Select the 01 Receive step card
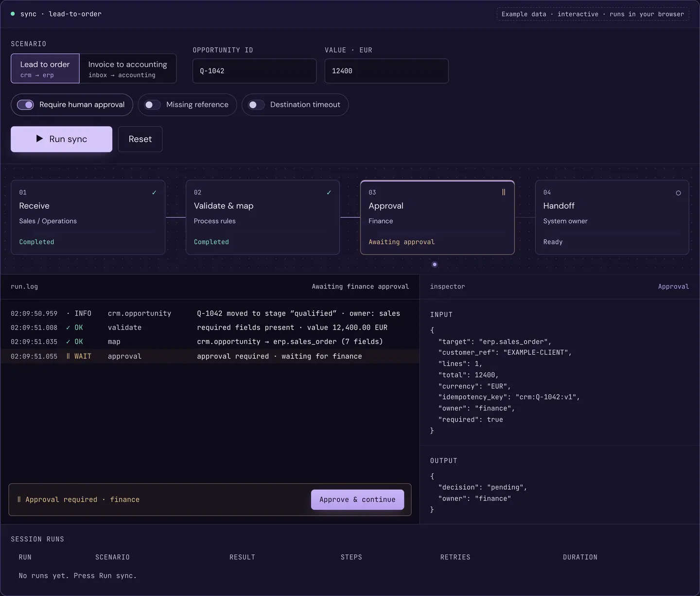 (88, 218)
